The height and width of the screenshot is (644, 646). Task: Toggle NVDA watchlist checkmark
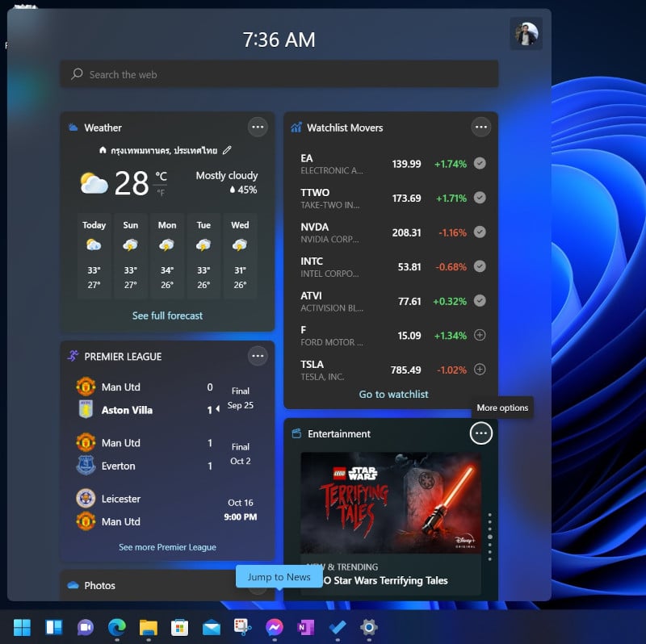(480, 232)
